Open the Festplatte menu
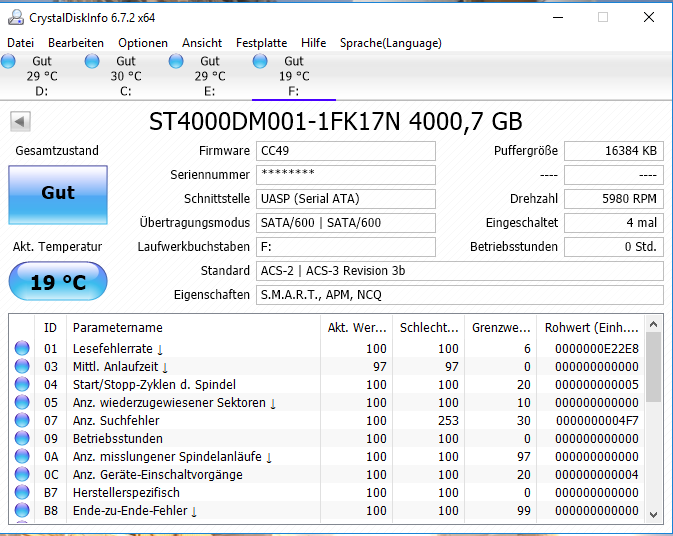The height and width of the screenshot is (536, 673). click(261, 43)
